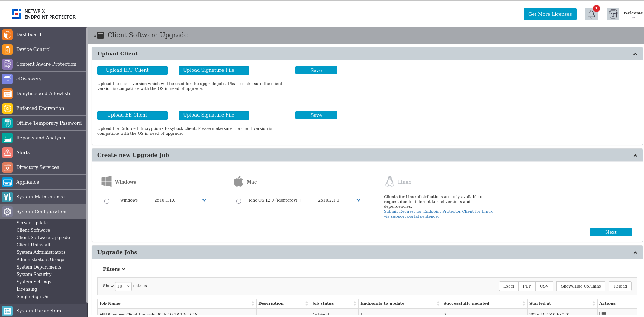Click the notification bell with badge

coord(591,14)
